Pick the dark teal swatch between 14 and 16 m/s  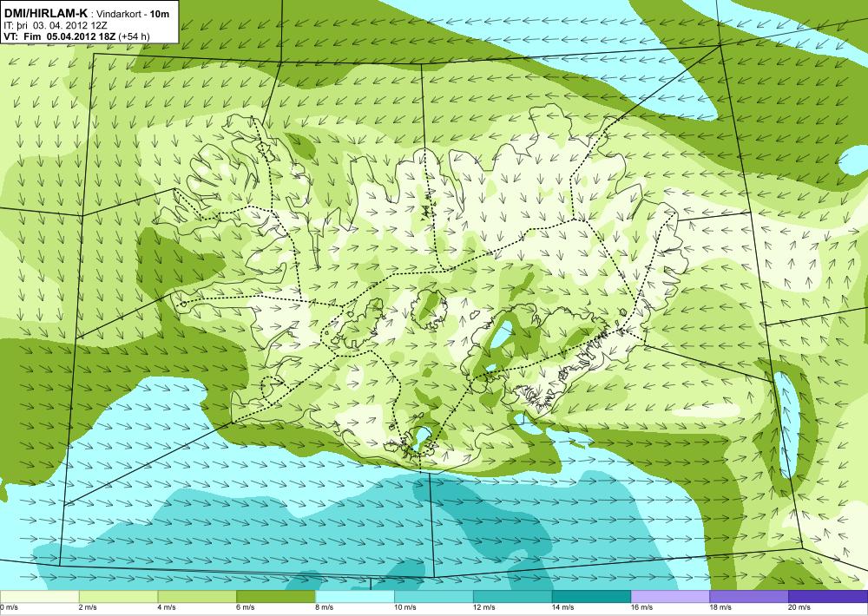[592, 597]
